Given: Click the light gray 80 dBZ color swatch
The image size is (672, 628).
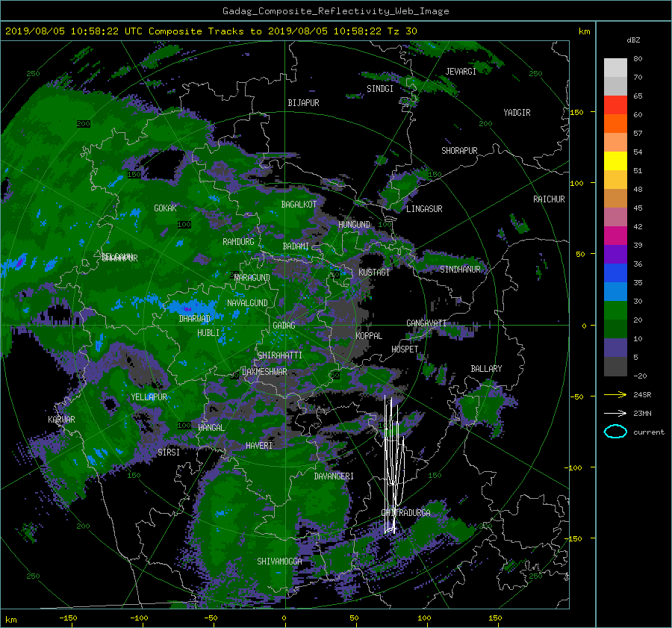Looking at the screenshot, I should pos(615,67).
